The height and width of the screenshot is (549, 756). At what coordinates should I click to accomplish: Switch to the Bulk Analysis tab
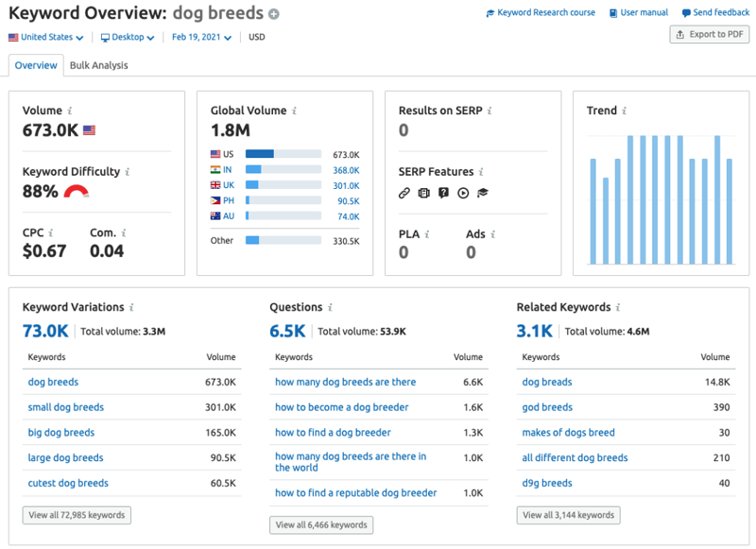[99, 65]
